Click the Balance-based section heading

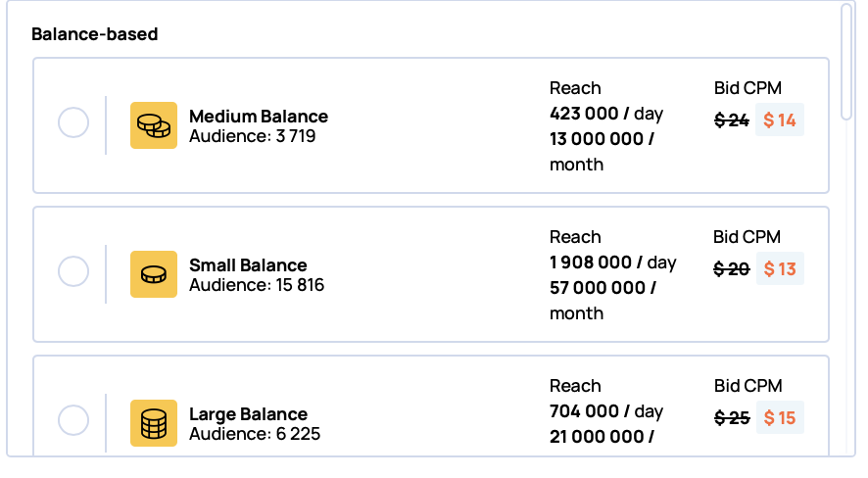pyautogui.click(x=95, y=34)
